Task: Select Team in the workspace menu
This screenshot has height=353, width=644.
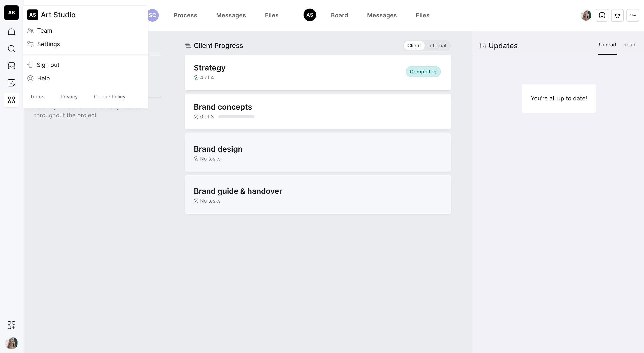Action: coord(45,31)
